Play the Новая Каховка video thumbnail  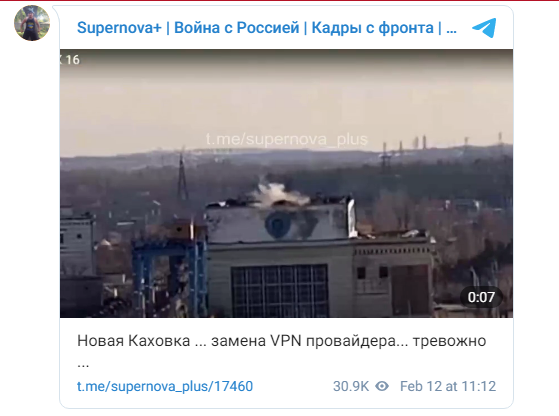click(x=286, y=183)
